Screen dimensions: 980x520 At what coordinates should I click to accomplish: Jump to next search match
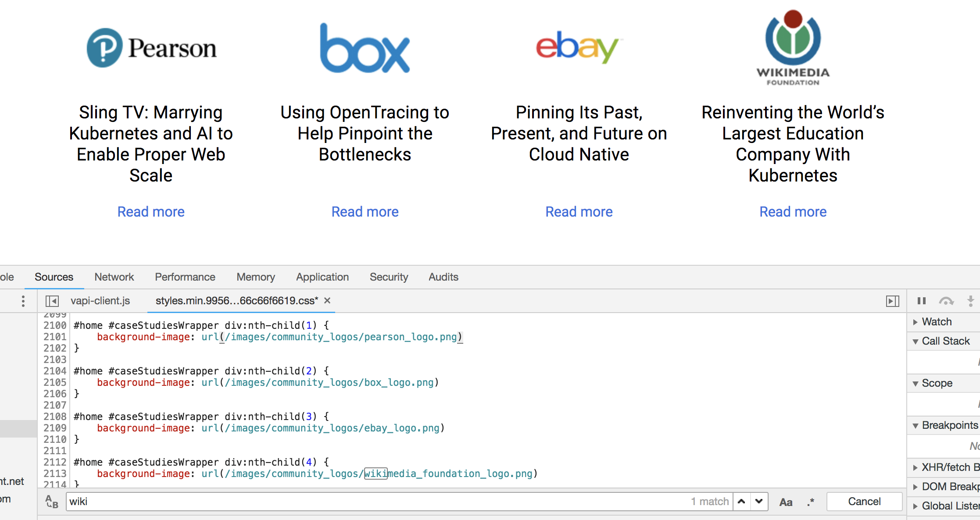tap(759, 502)
